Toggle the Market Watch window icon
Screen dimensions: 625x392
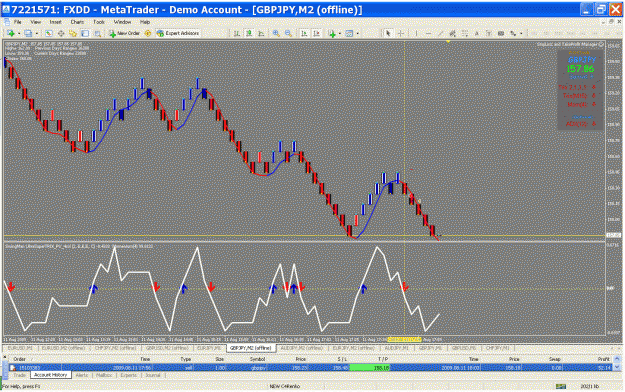pos(48,33)
